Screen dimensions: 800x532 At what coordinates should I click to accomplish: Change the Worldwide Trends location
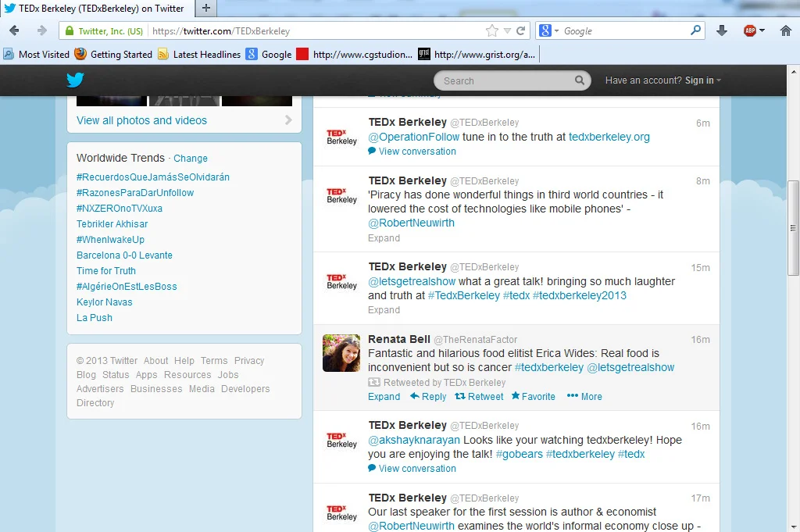[191, 158]
